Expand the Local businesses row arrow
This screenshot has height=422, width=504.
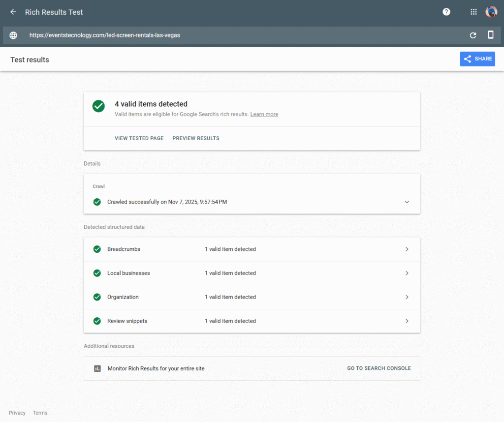(x=407, y=273)
